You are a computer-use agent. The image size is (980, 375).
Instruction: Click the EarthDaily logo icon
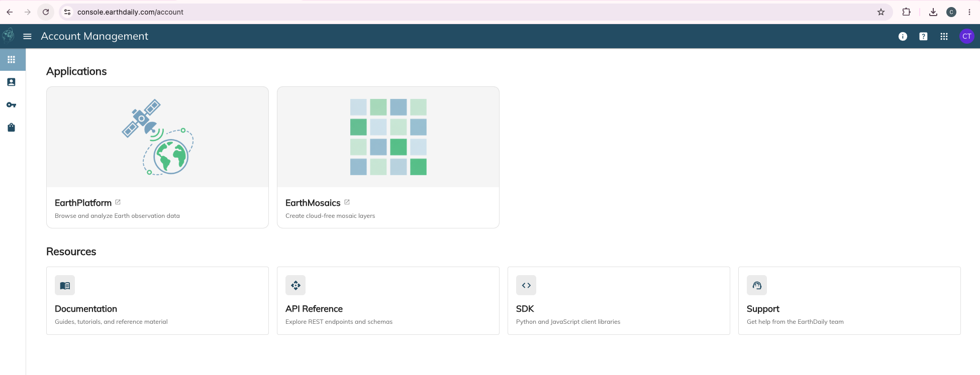pyautogui.click(x=8, y=36)
